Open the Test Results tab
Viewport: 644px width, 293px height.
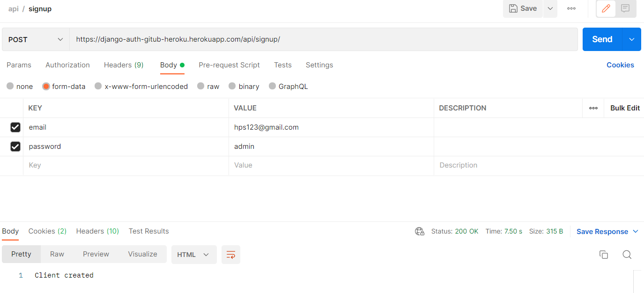[148, 231]
